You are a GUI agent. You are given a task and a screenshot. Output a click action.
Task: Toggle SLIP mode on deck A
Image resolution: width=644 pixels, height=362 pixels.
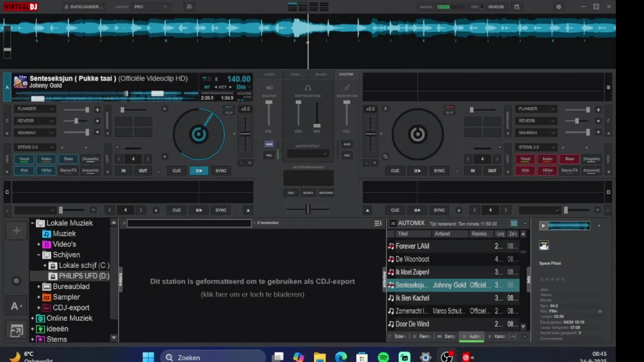point(229,113)
